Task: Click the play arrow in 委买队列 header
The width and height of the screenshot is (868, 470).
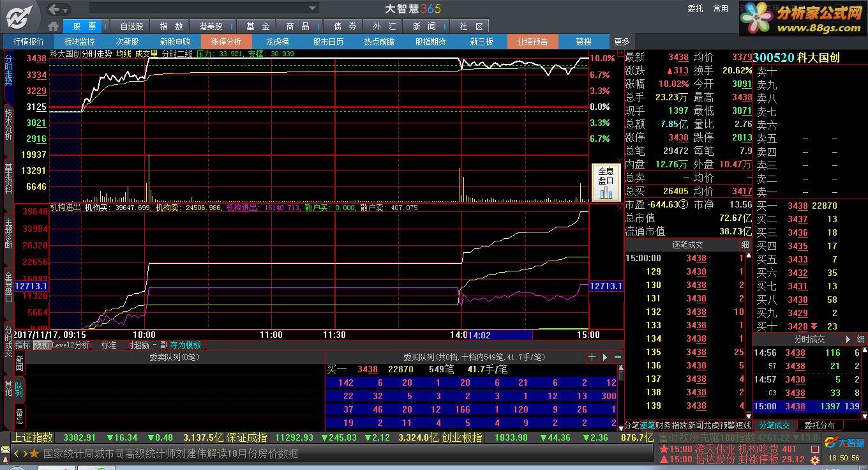Action: coord(604,357)
